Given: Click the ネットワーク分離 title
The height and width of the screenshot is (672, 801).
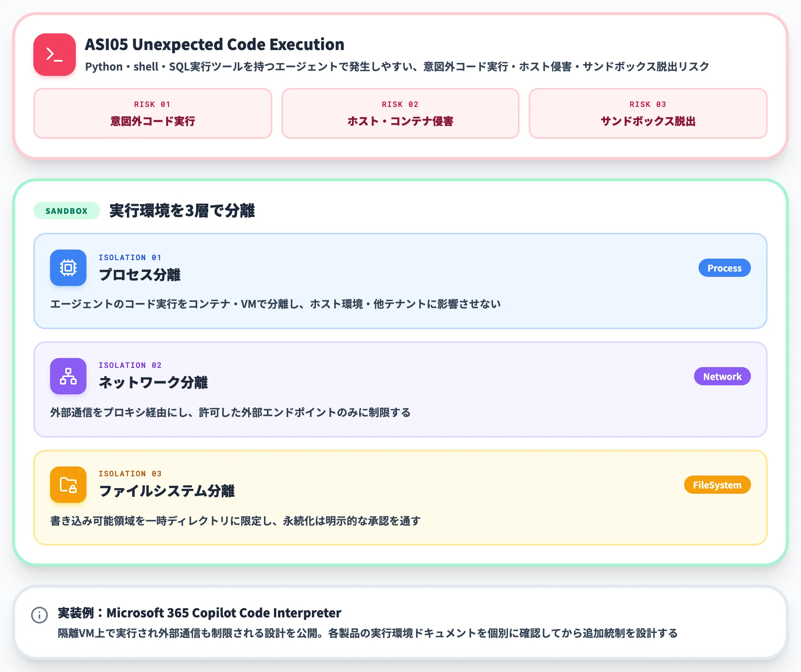Looking at the screenshot, I should coord(153,383).
